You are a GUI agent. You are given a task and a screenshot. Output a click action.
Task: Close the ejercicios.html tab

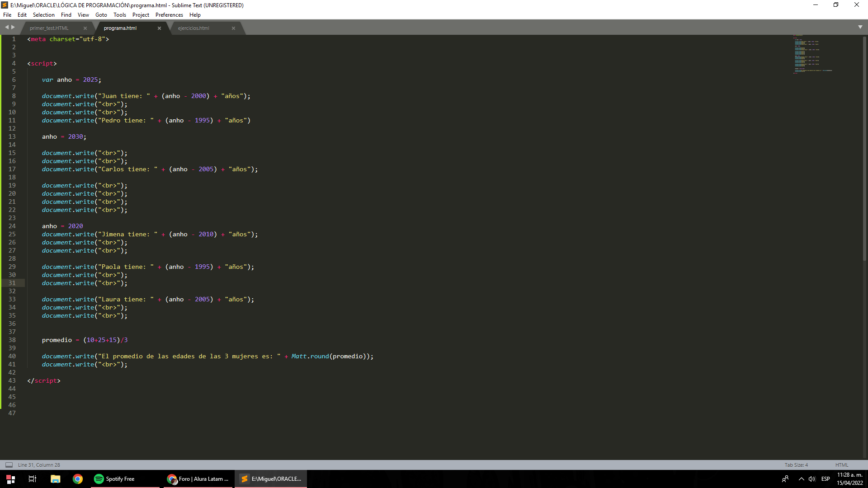pos(233,28)
